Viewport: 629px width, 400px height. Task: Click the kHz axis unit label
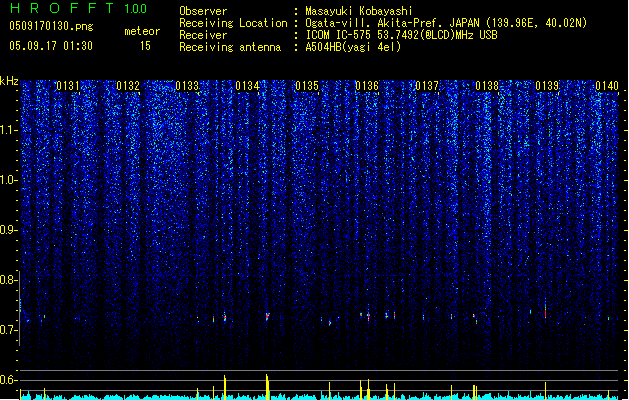(9, 81)
